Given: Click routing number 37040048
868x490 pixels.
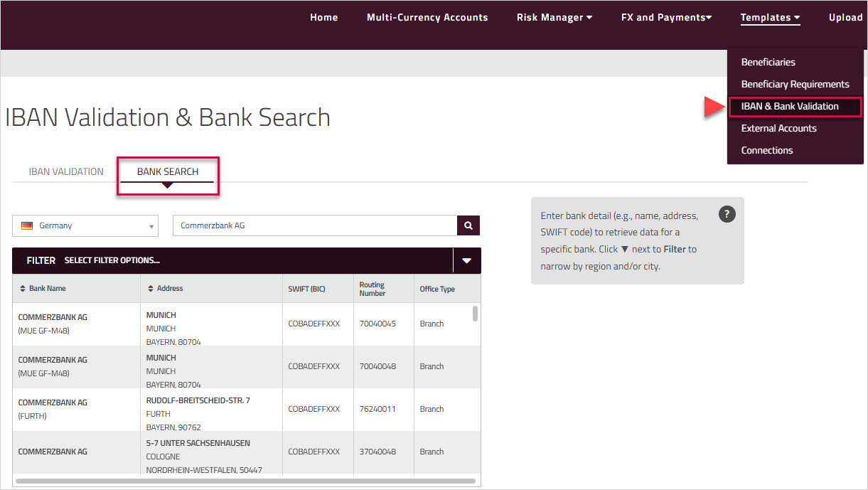Looking at the screenshot, I should [x=377, y=452].
